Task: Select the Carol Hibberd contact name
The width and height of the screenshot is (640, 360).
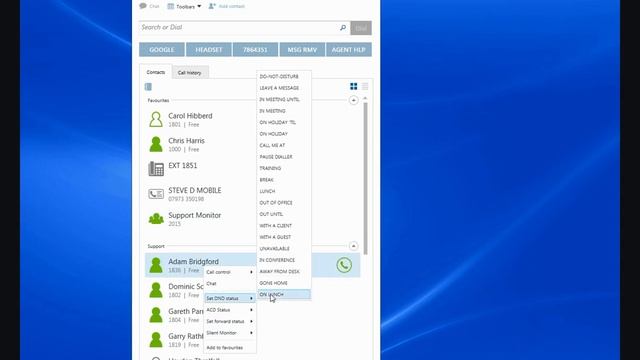Action: [x=190, y=116]
